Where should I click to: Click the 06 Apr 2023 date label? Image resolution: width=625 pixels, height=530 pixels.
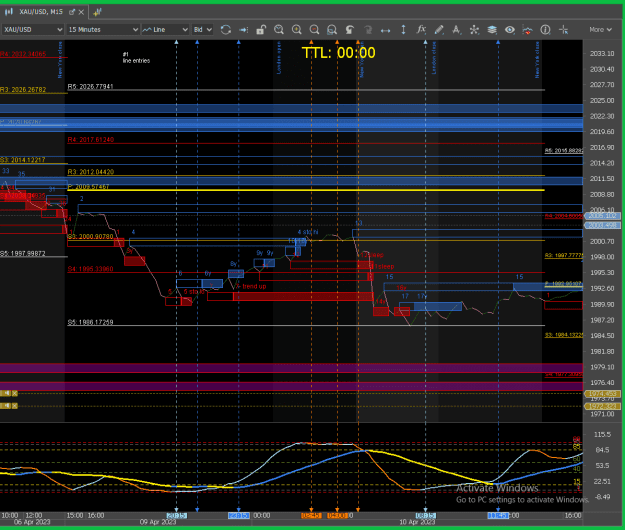click(32, 522)
